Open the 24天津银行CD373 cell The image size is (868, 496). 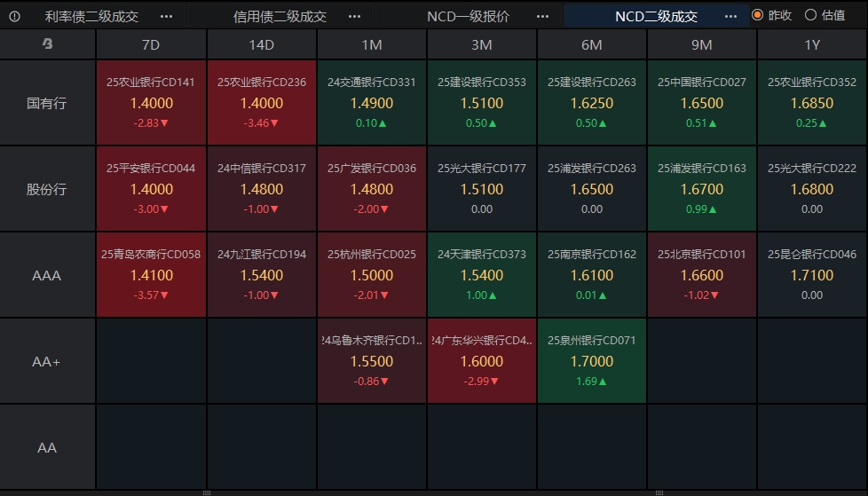click(x=482, y=275)
